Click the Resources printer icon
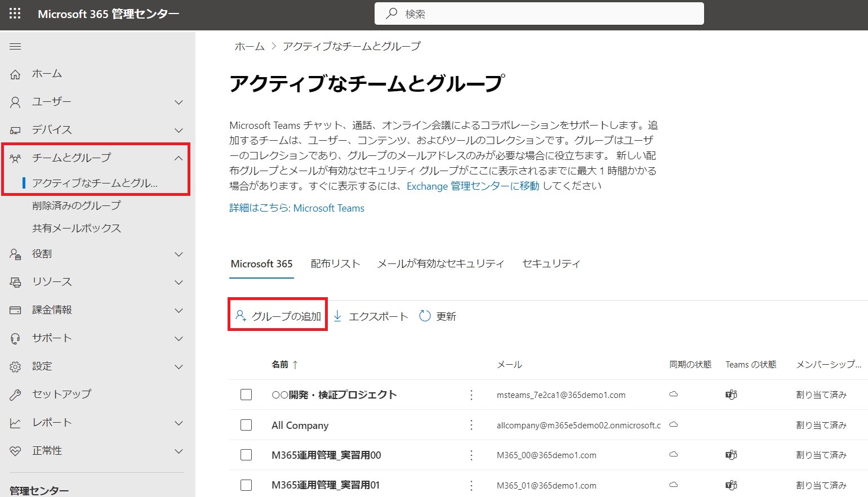 [x=15, y=282]
